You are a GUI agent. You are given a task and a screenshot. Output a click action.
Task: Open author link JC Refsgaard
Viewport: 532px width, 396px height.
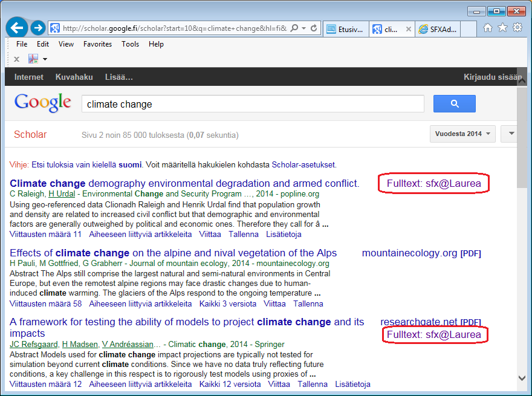point(34,344)
